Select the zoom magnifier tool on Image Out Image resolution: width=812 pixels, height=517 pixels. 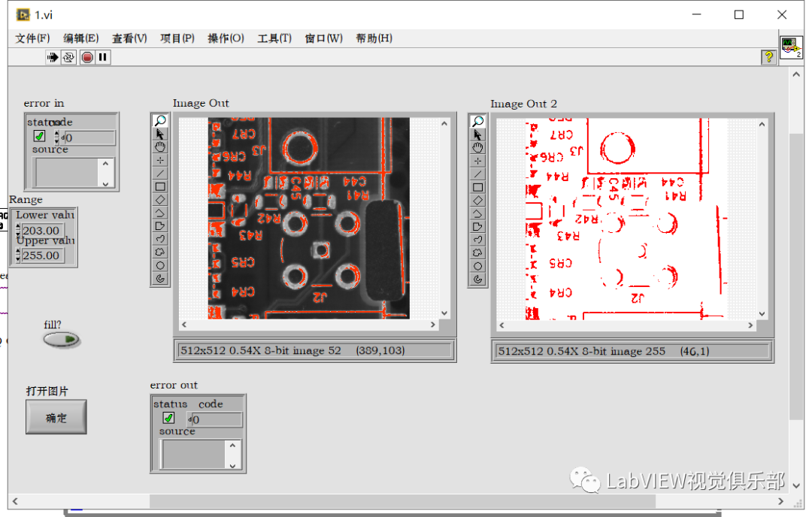pyautogui.click(x=159, y=119)
